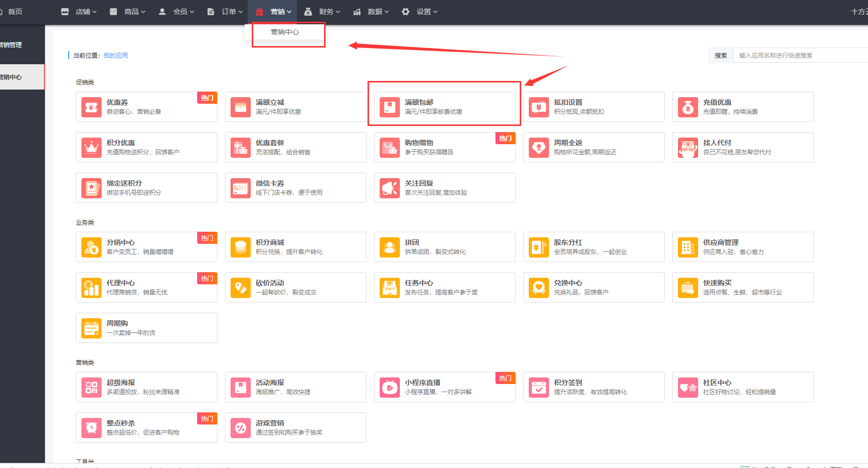The width and height of the screenshot is (868, 468).
Task: Open the 社区中心 heart icon
Action: tap(688, 387)
